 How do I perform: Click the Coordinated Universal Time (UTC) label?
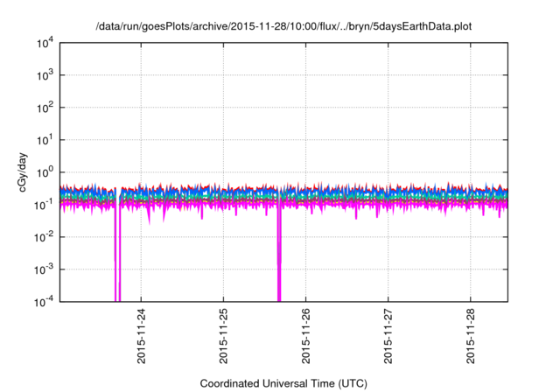click(283, 384)
